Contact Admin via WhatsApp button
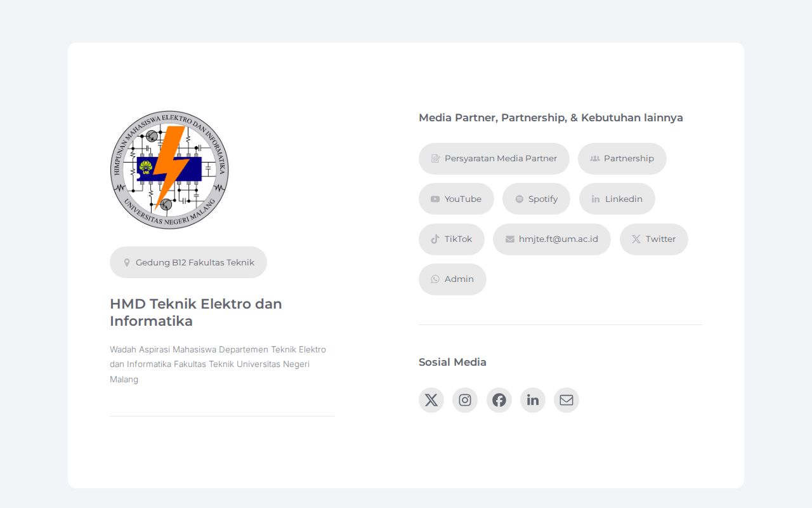The image size is (812, 508). 452,279
